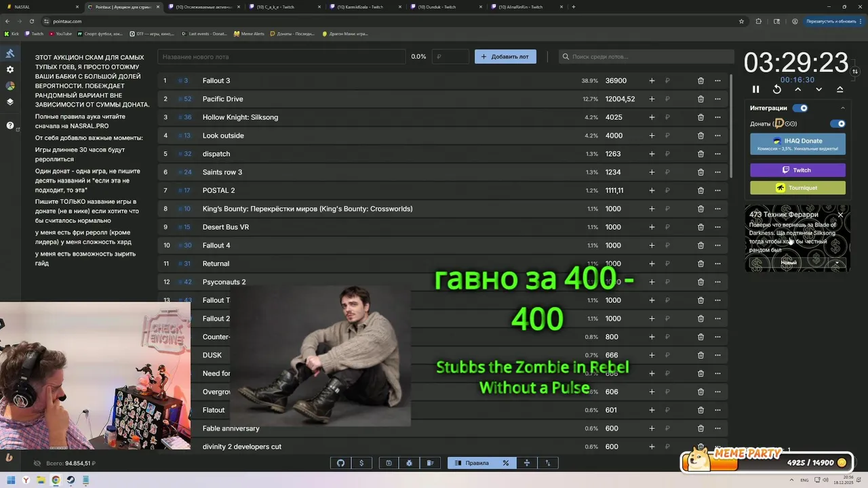Screen dimensions: 868x488
Task: Open the settings gear in sidebar
Action: tap(10, 70)
